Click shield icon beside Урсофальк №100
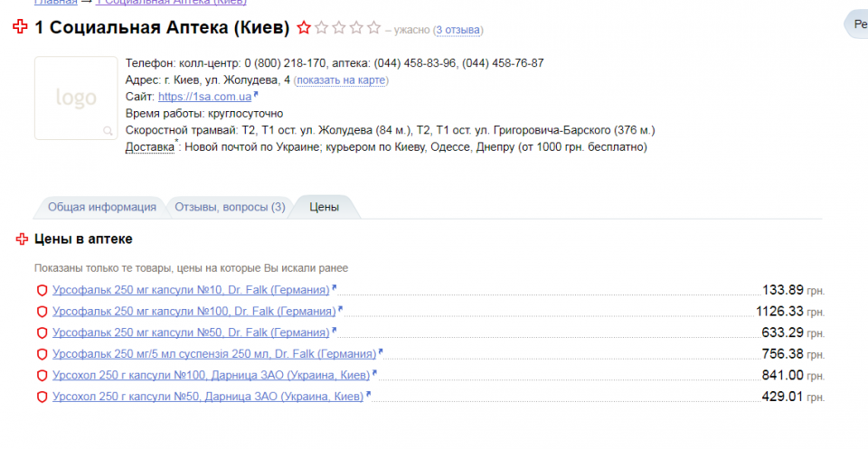868x449 pixels. tap(41, 312)
